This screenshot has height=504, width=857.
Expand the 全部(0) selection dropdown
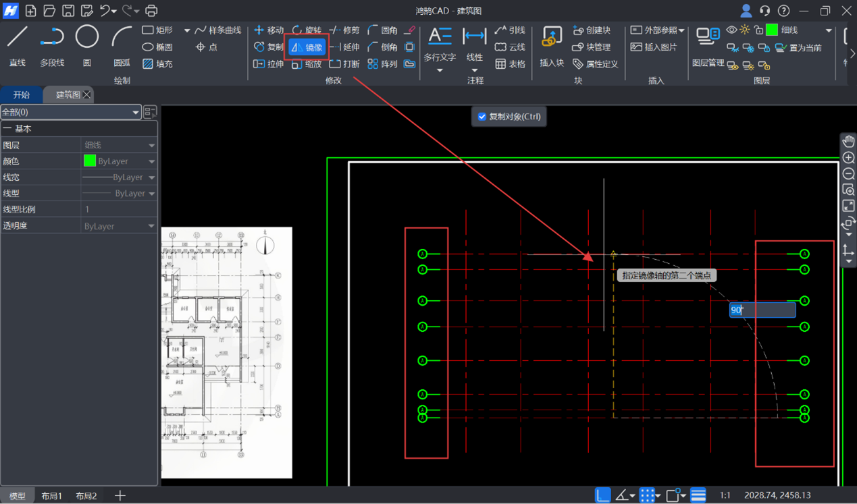[x=136, y=113]
